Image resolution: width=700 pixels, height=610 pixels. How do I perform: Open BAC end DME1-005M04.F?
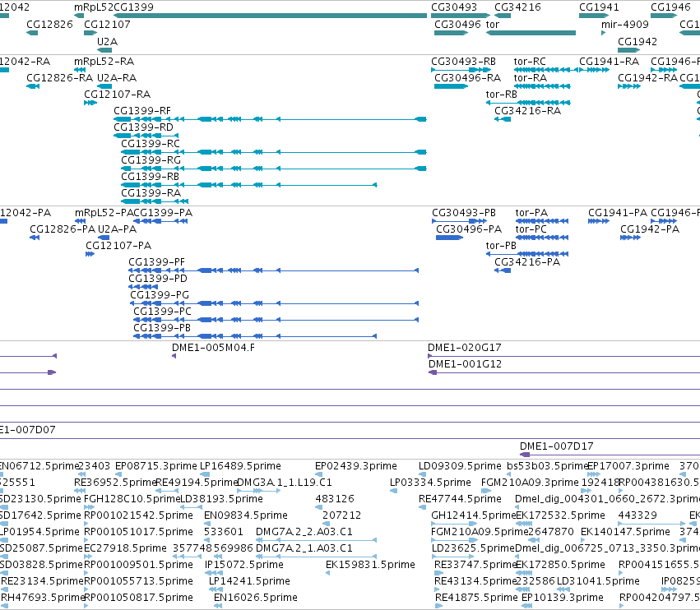[213, 348]
